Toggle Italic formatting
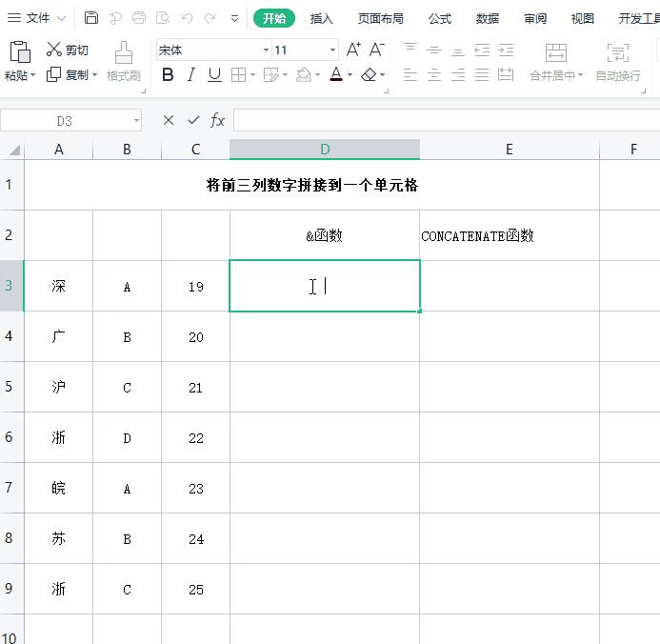 click(191, 75)
